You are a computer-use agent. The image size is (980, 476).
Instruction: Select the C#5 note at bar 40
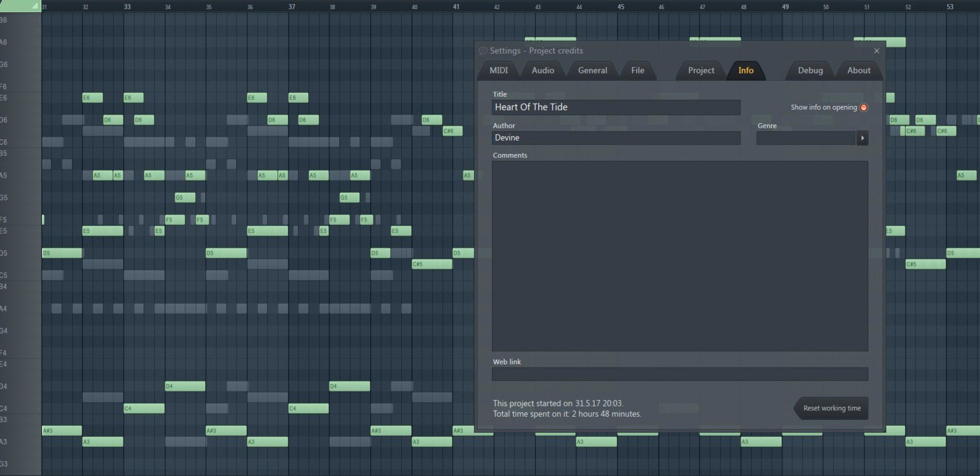432,264
